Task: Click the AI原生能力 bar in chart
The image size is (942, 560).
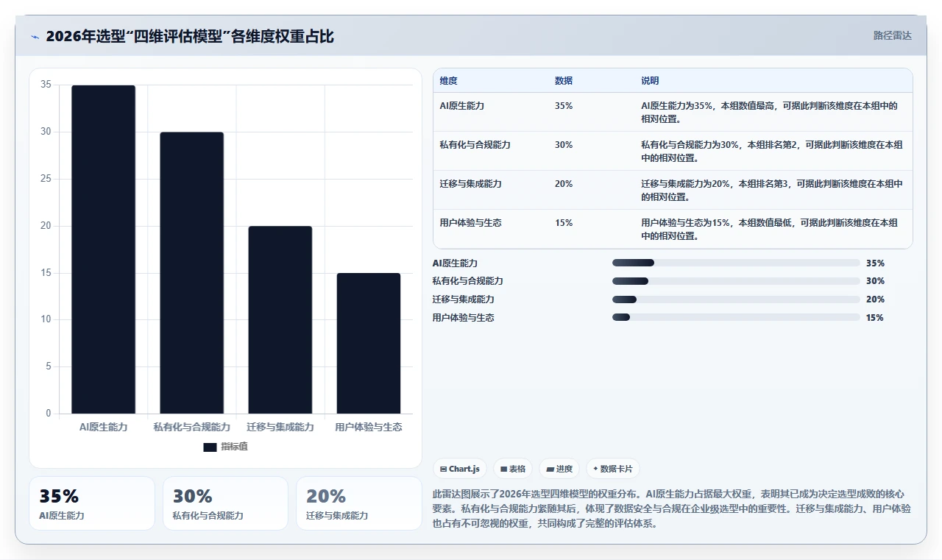Action: (x=103, y=249)
